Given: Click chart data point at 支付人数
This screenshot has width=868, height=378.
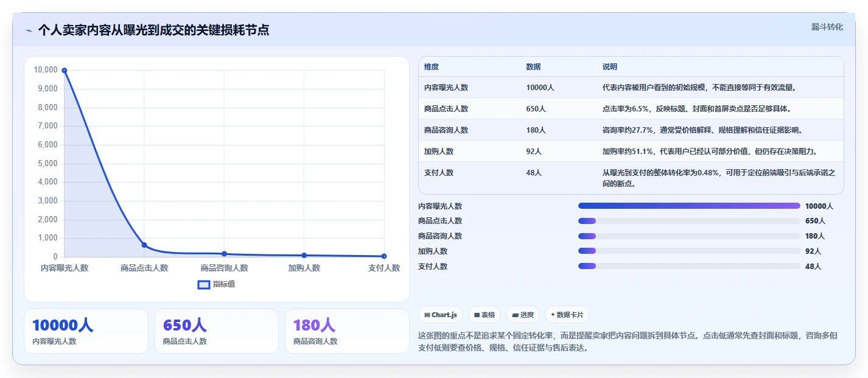Looking at the screenshot, I should coord(383,256).
